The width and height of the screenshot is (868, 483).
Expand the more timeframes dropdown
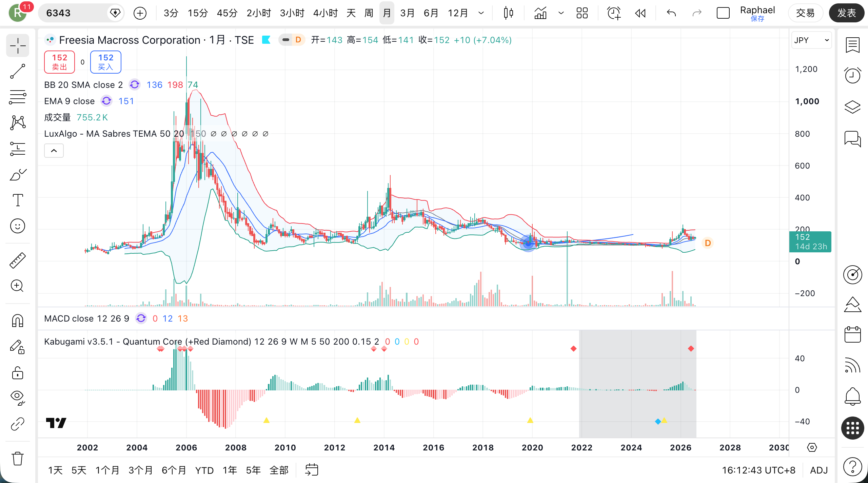coord(481,13)
